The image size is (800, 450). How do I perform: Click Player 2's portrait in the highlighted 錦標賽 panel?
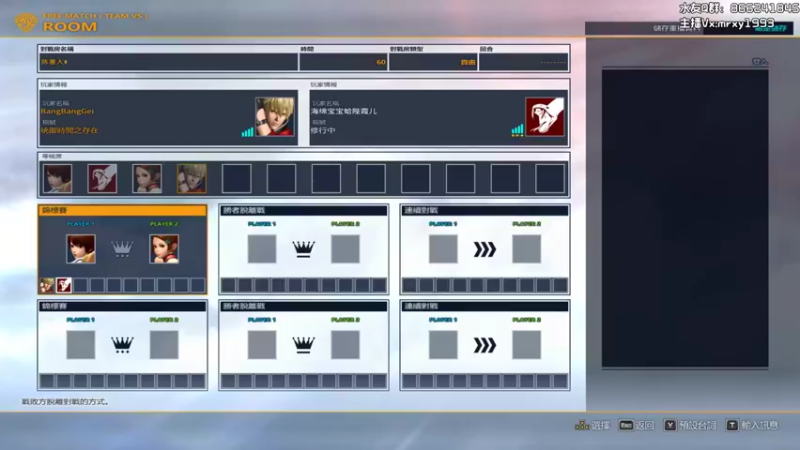click(164, 249)
